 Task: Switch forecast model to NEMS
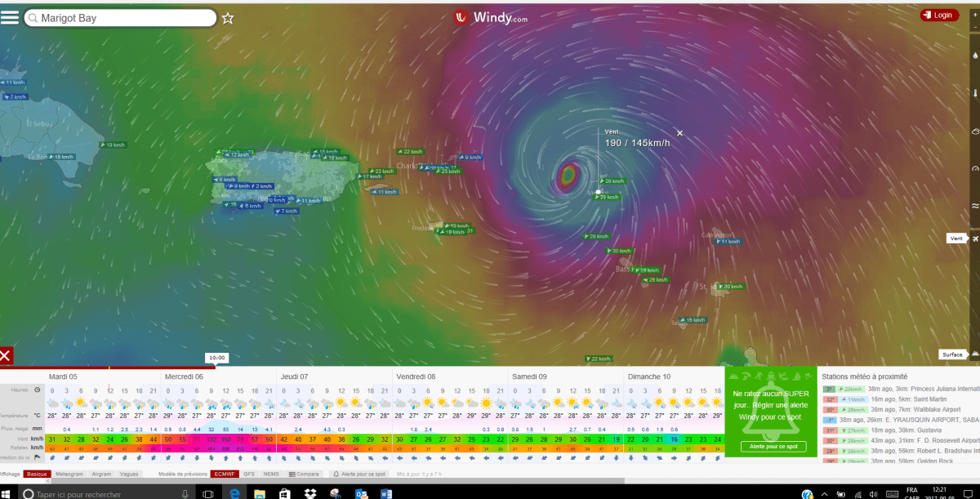(x=271, y=474)
